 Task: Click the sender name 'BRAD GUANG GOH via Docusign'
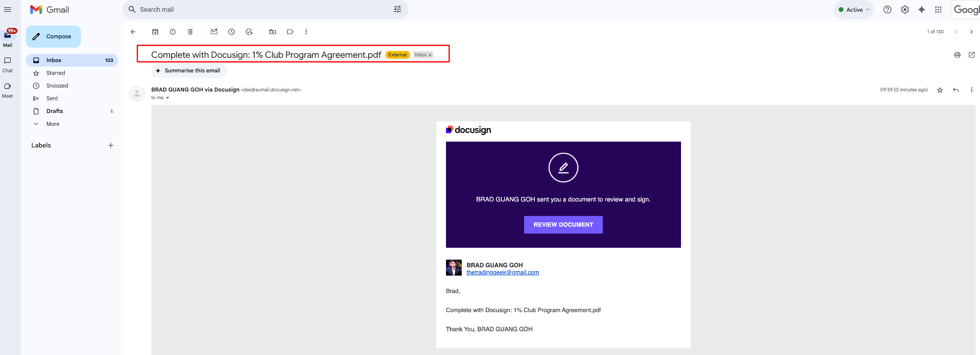195,90
